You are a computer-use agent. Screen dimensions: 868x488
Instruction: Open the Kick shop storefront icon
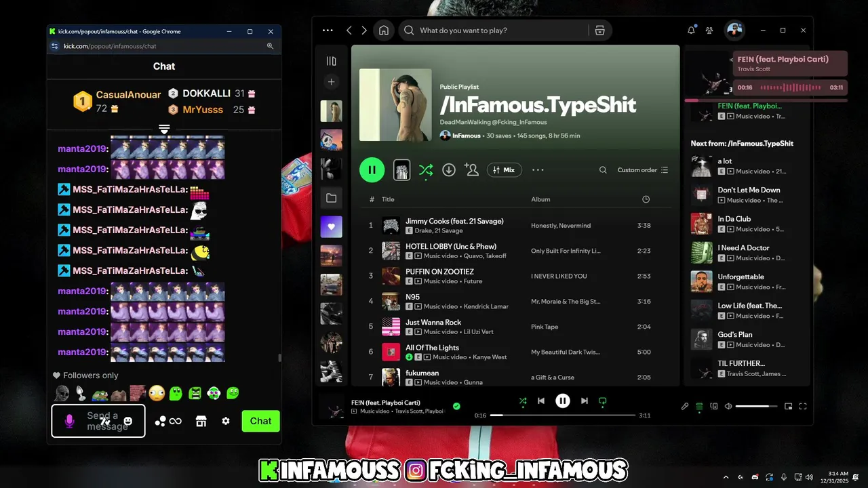tap(201, 421)
